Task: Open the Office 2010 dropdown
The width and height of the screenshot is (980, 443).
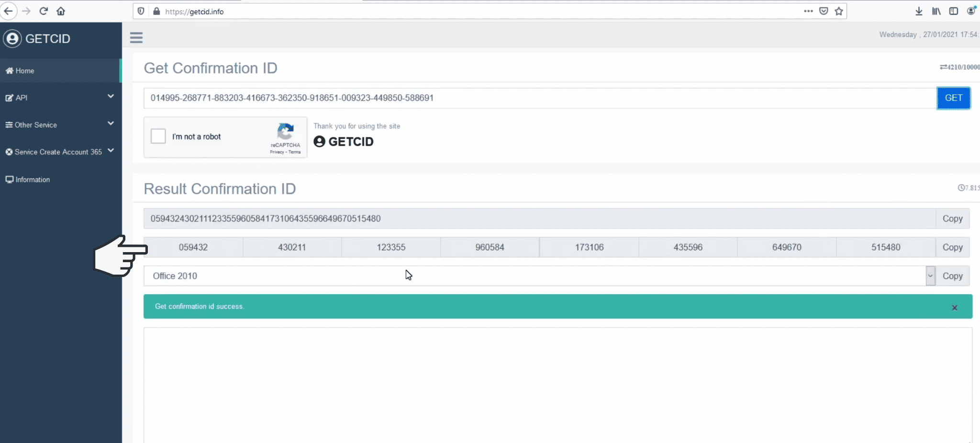Action: point(930,276)
